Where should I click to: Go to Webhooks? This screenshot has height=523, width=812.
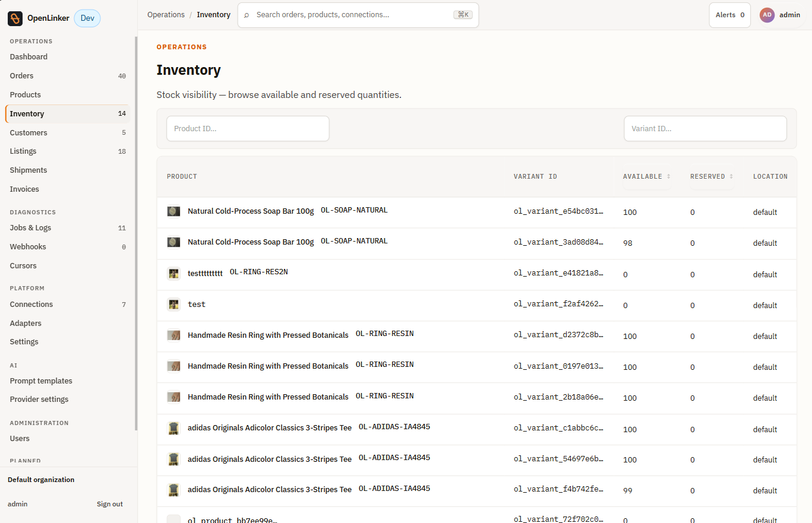[68, 247]
